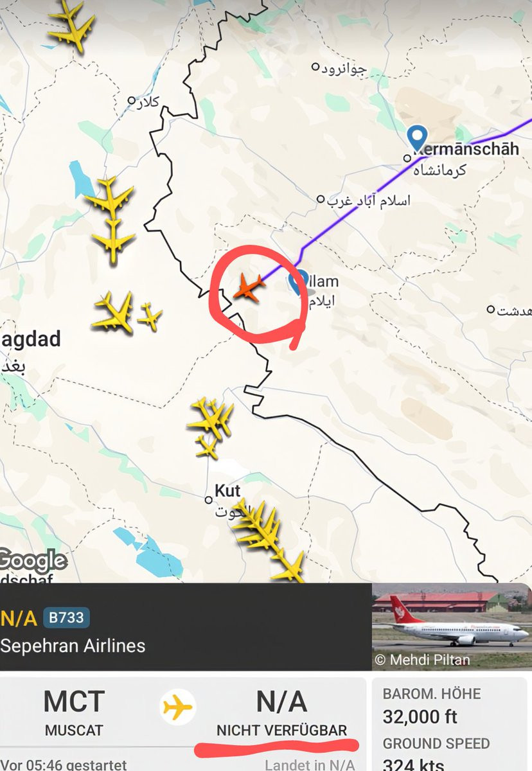Click the Kut city marker on map
532x771 pixels.
[208, 500]
